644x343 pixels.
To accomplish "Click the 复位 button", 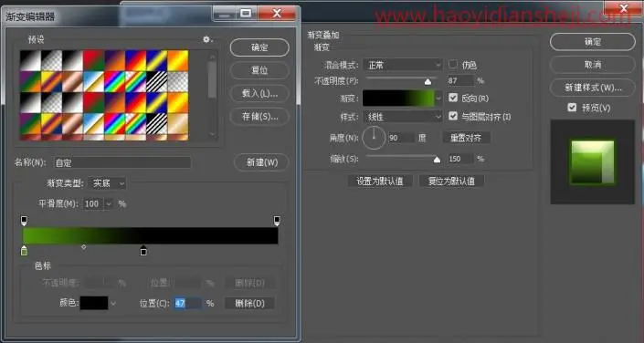I will (259, 70).
